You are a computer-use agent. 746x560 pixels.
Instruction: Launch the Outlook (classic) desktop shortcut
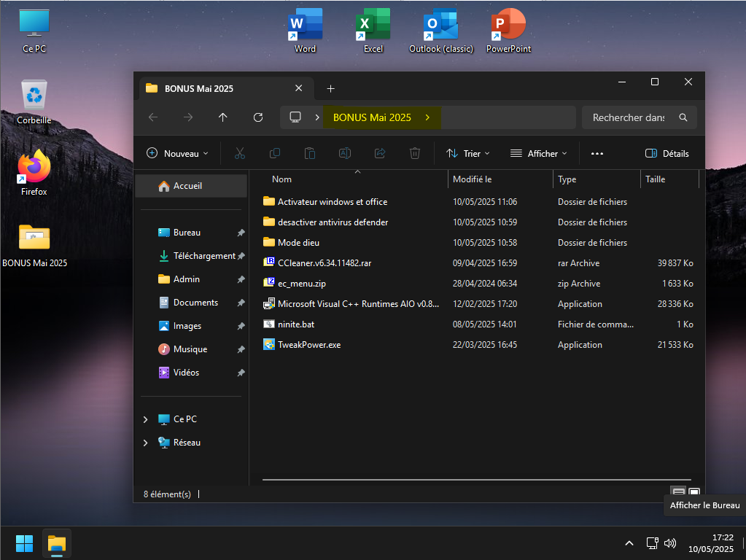(441, 31)
